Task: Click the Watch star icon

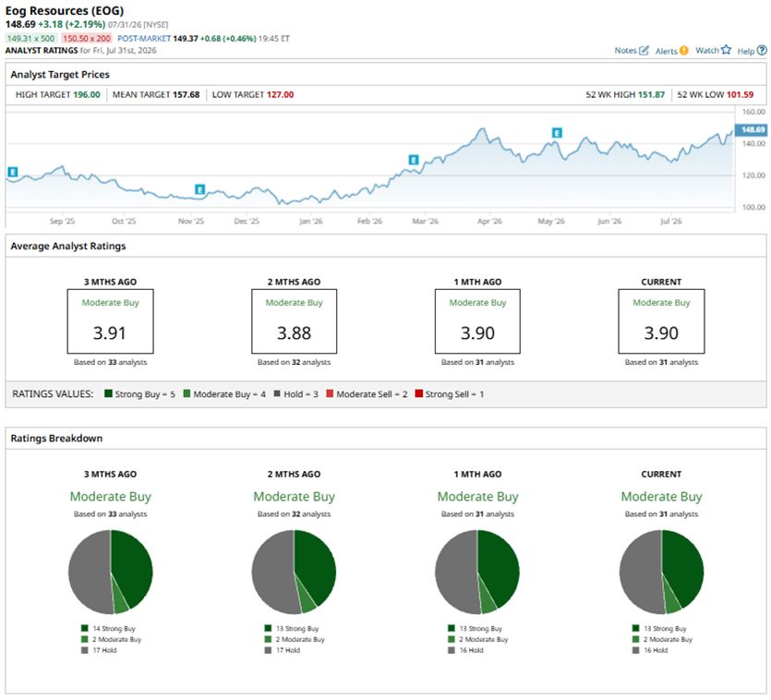Action: pos(726,50)
